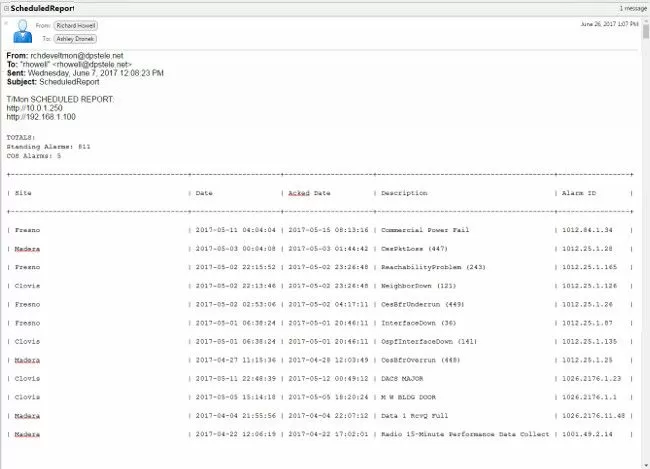Click the scrollbar down arrow
Screen dimensions: 650x469
point(644,463)
